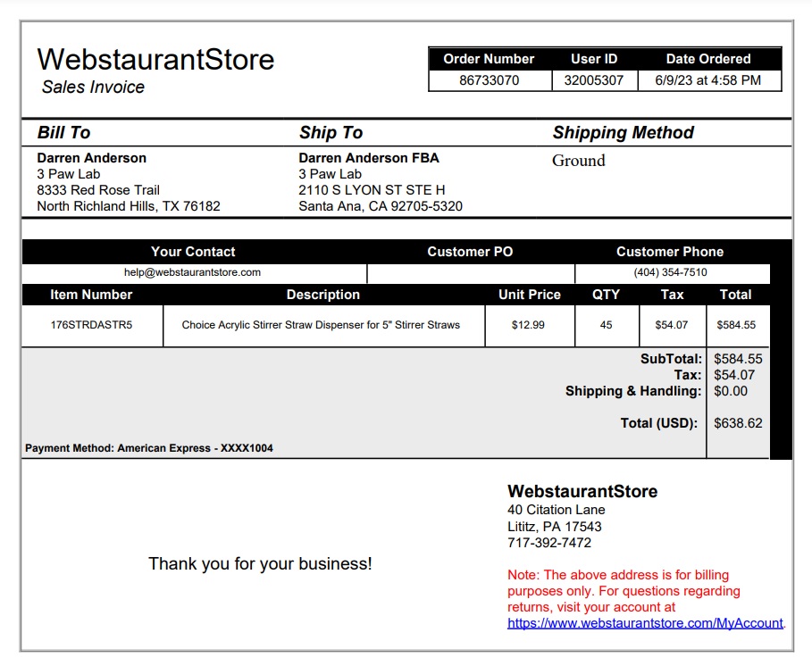Click the Ship To heading

pos(331,132)
